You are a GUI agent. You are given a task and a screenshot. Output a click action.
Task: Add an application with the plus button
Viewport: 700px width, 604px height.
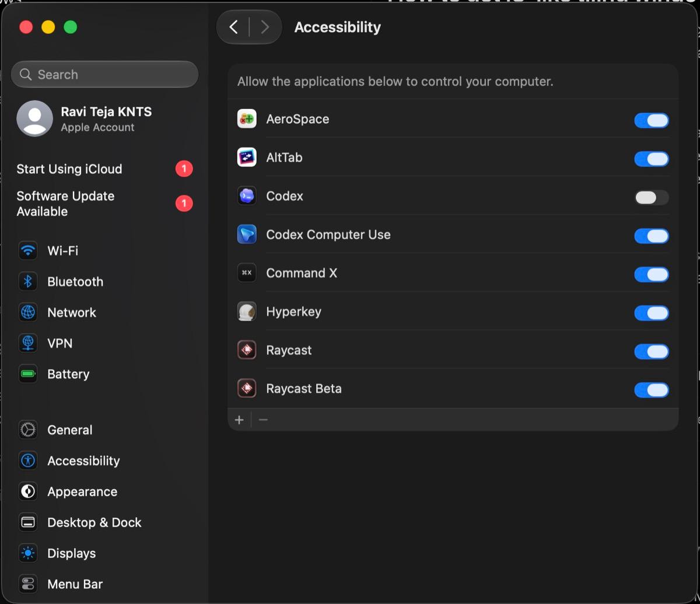pyautogui.click(x=239, y=420)
